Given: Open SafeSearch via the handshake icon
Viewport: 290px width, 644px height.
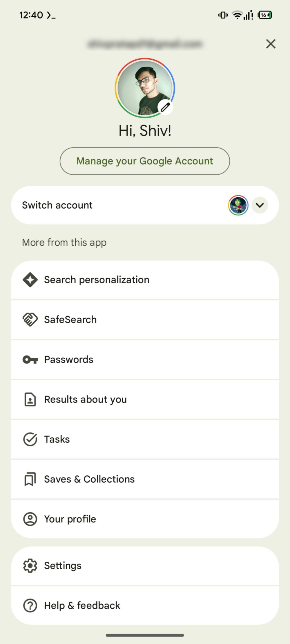Looking at the screenshot, I should pyautogui.click(x=30, y=319).
